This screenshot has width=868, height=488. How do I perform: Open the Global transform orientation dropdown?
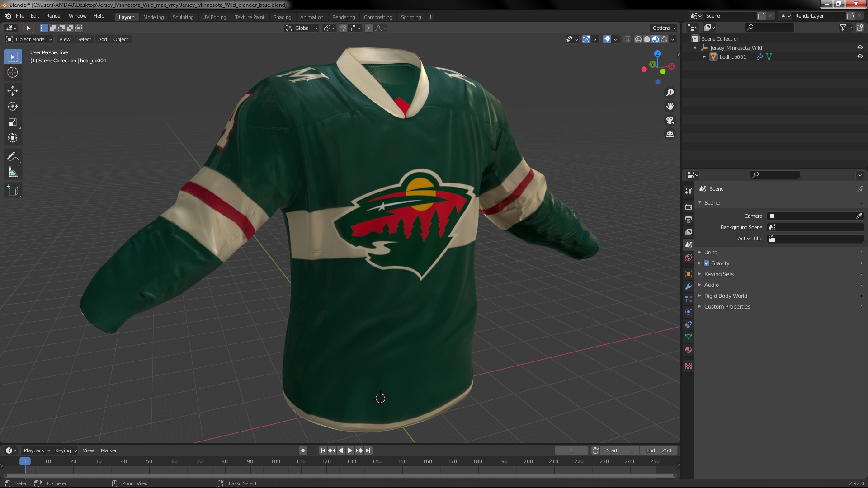(302, 28)
